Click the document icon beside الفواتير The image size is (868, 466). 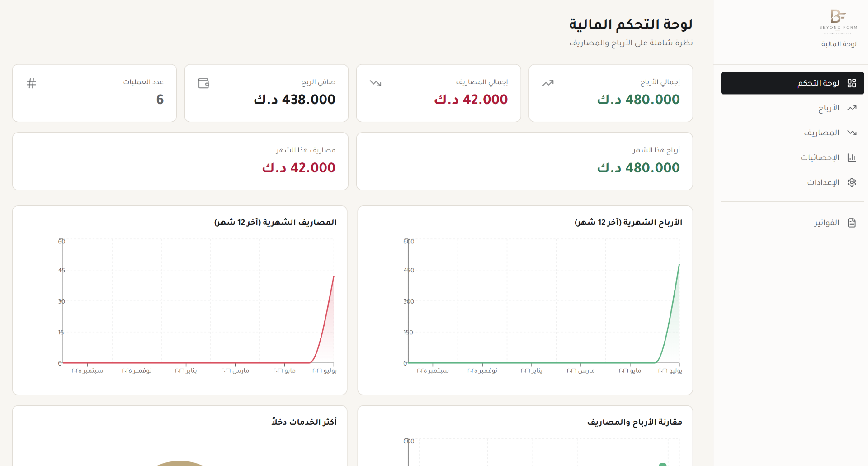(852, 223)
